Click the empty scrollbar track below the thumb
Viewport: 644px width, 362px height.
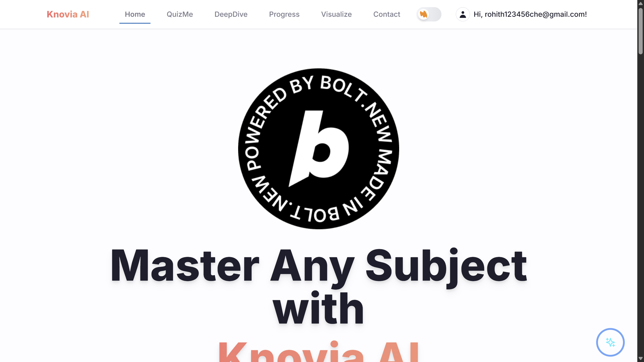[640, 205]
